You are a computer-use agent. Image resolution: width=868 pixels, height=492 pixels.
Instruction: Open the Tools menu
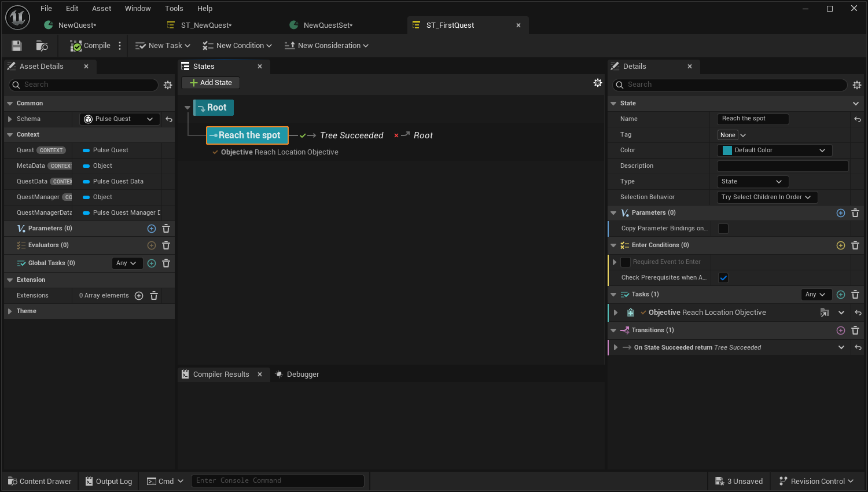[x=174, y=9]
